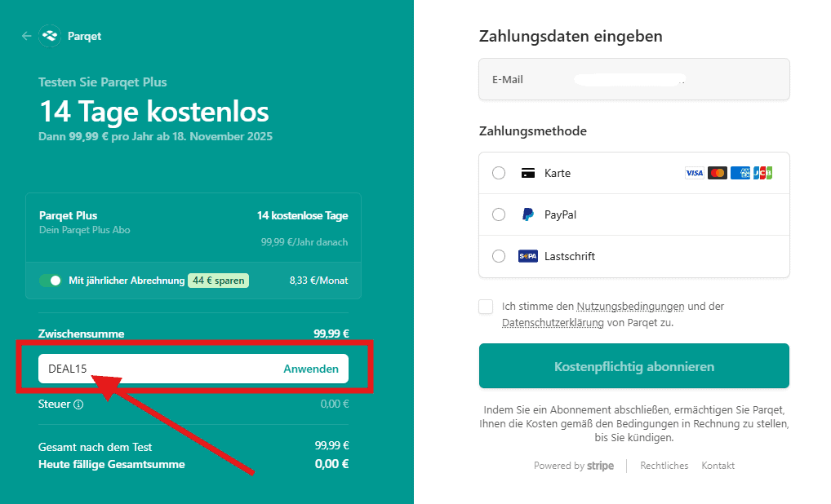Toggle the yearly billing switch

[x=51, y=281]
